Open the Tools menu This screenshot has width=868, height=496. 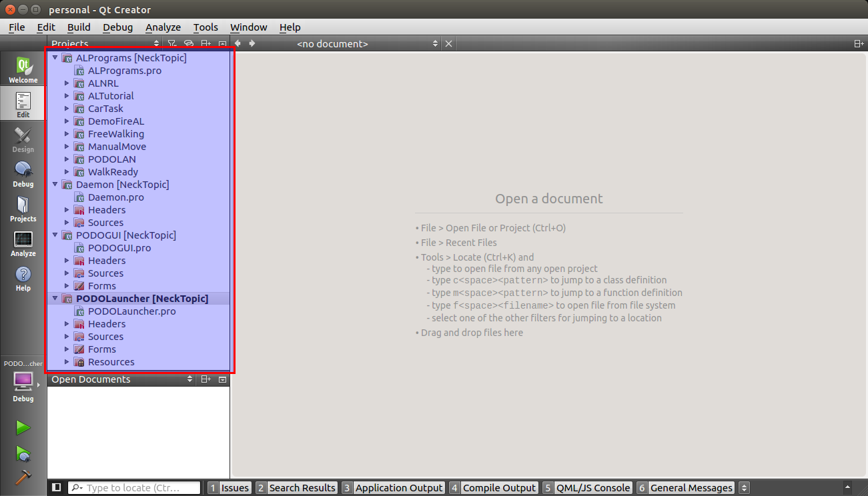[x=205, y=27]
